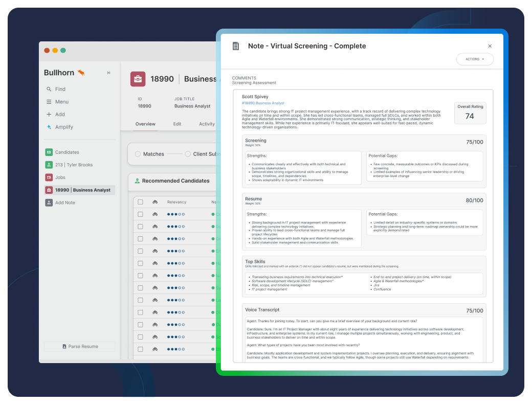This screenshot has height=404, width=532.
Task: Open 213 Tyler Brooks in the sidebar
Action: pos(74,165)
